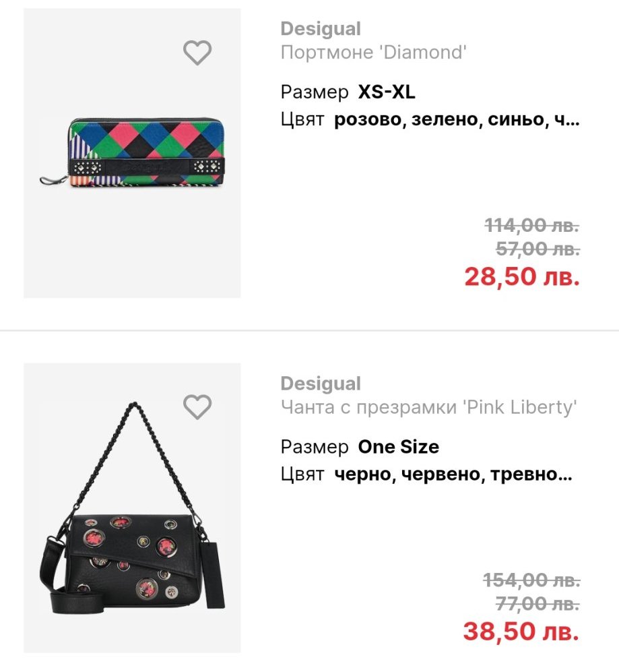Click the crossed-out 154,00 лв. price

532,580
